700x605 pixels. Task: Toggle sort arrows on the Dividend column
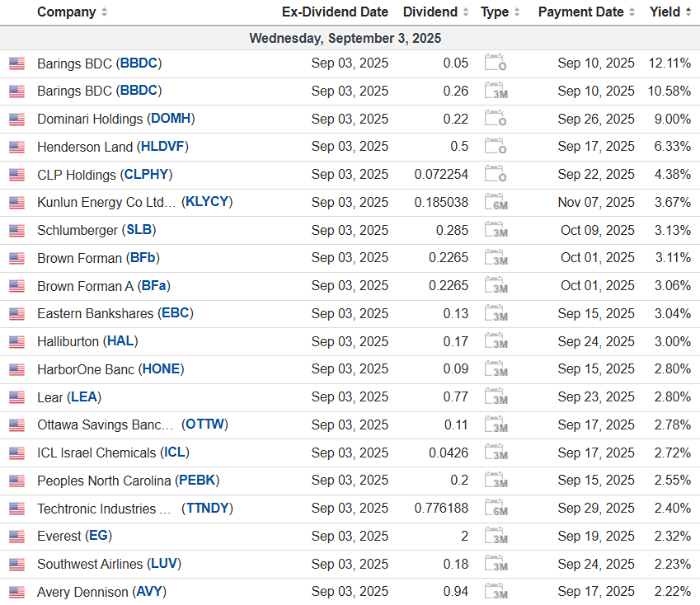tap(466, 12)
